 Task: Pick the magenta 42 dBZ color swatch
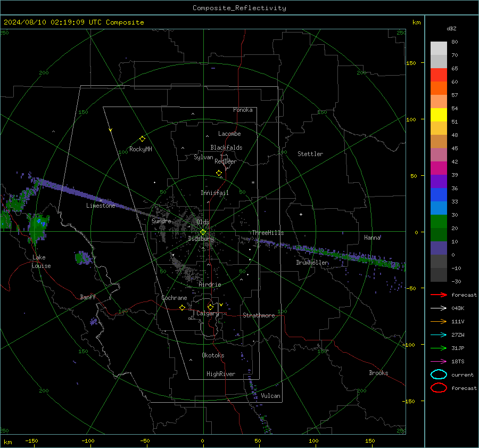coord(439,168)
